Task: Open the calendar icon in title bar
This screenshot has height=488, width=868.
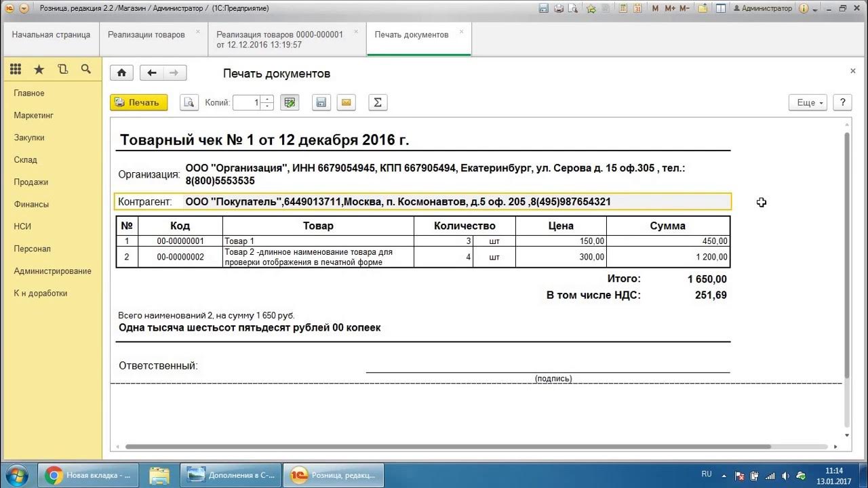Action: tap(637, 9)
